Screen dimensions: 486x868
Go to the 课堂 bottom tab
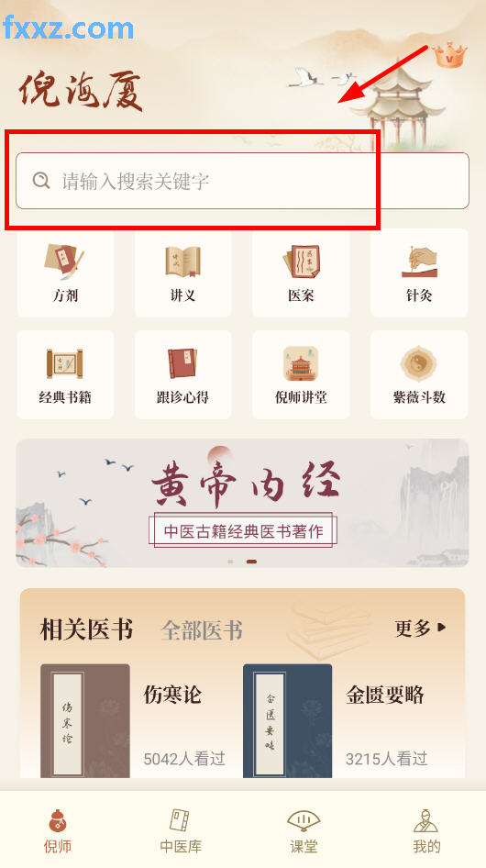[x=304, y=830]
